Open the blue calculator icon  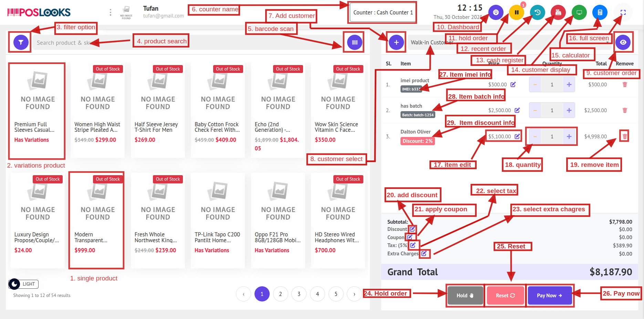(x=600, y=13)
